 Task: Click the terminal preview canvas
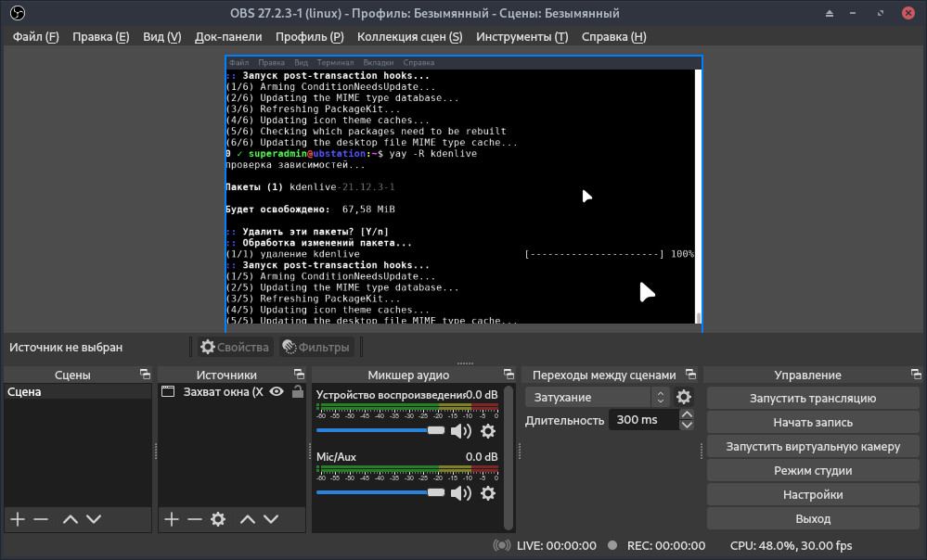coord(464,195)
